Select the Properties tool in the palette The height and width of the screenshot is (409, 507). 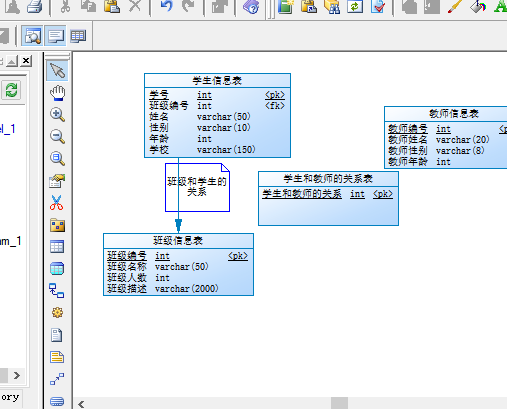57,181
